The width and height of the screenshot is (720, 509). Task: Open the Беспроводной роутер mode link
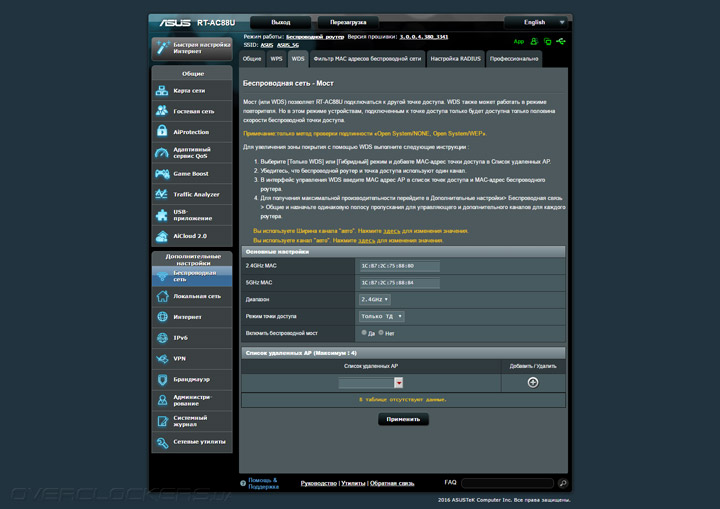(315, 37)
